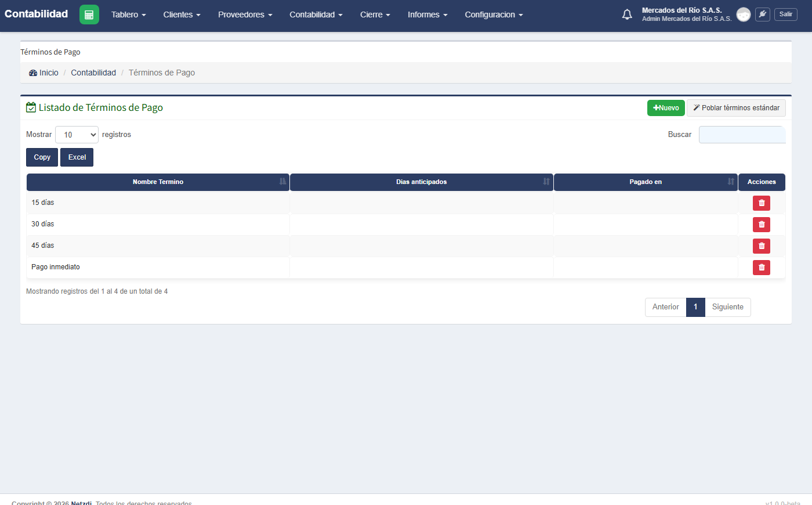Open the notifications bell
Screen dimensions: 812x505
pyautogui.click(x=627, y=15)
